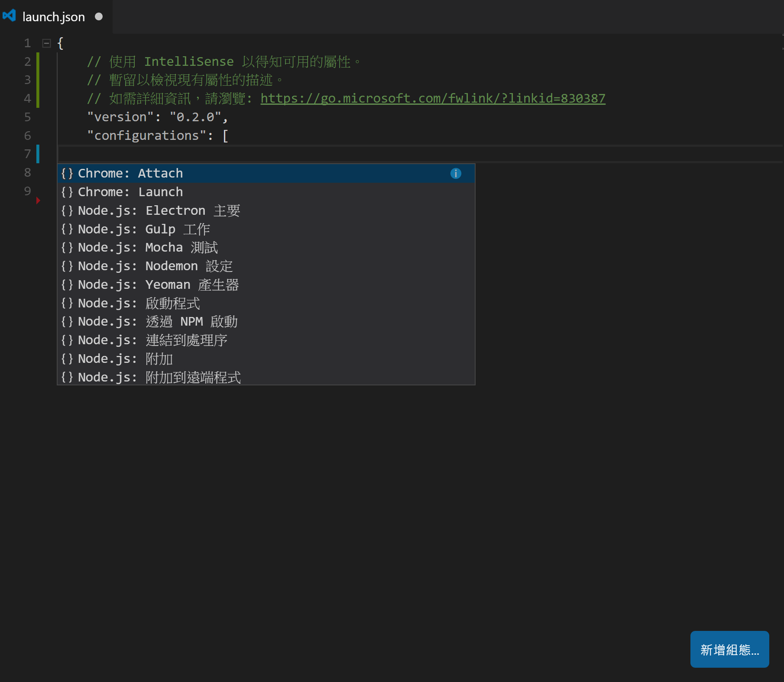The width and height of the screenshot is (784, 682).
Task: Pick Node.js: 啟動程式 suggestion
Action: coord(266,303)
